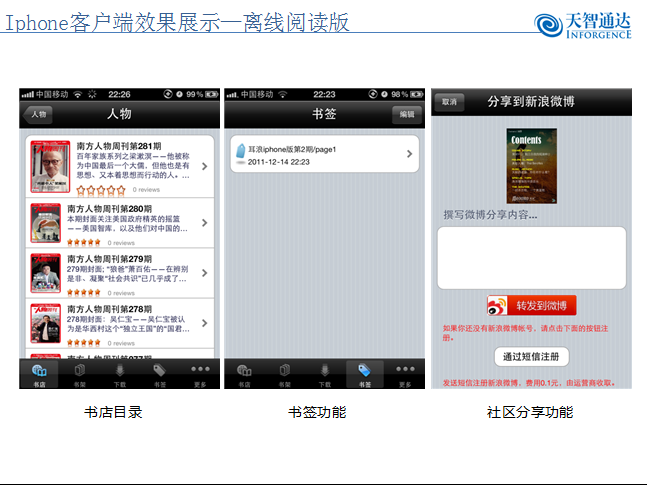Open the cover thumbnail of 第279期
The height and width of the screenshot is (485, 647).
46,273
